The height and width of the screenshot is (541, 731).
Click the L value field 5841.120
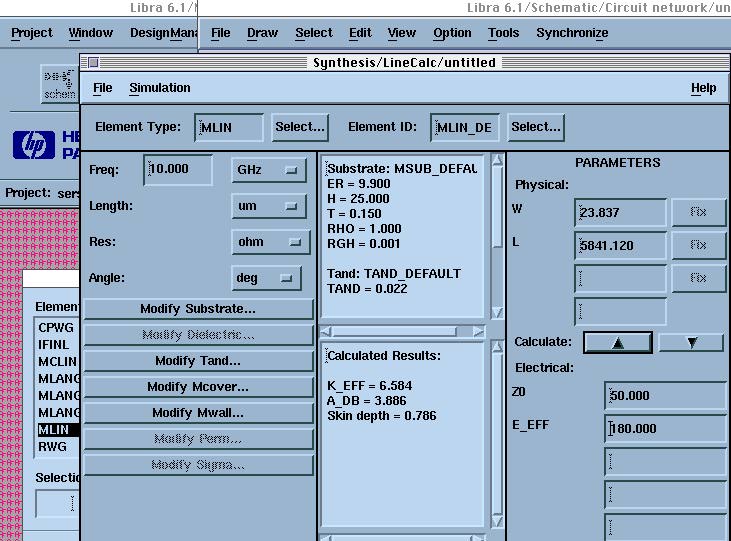point(621,246)
